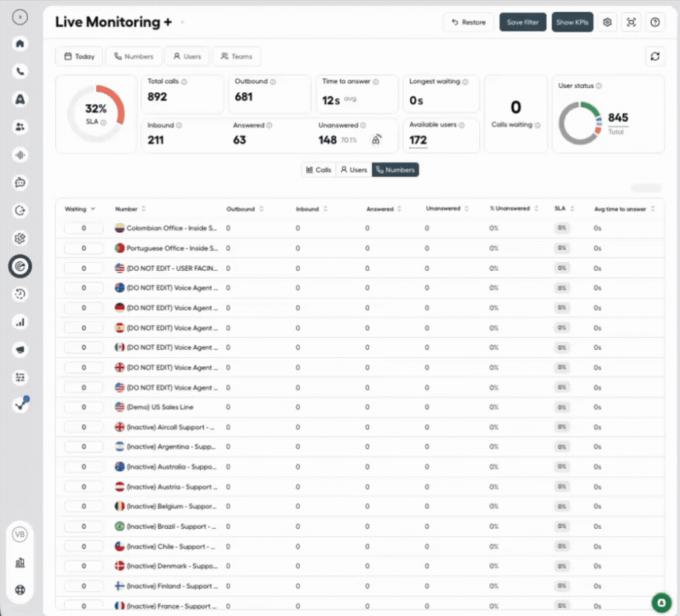This screenshot has height=616, width=680.
Task: Open the history clock sidebar icon
Action: [x=20, y=294]
